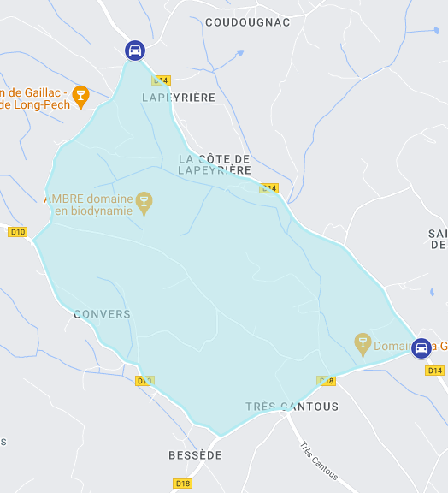Image resolution: width=448 pixels, height=493 pixels.
Task: Select the LAPEYRIÈRE place label
Action: point(179,98)
